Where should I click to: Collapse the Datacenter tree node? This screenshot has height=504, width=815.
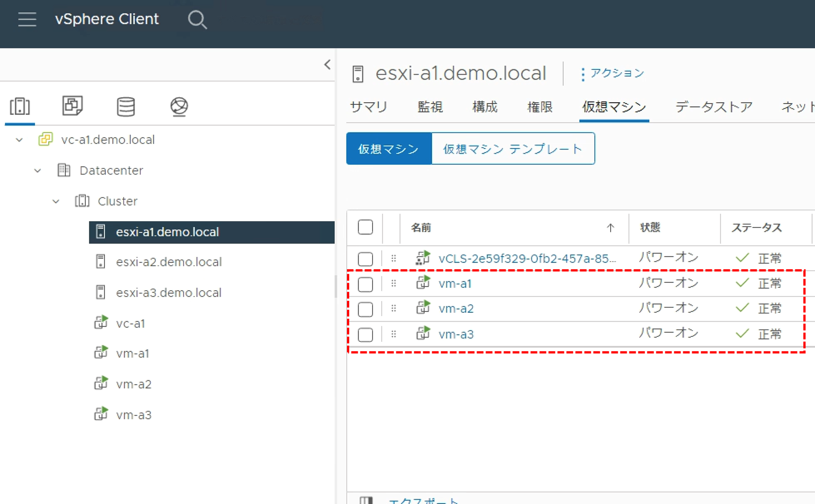[38, 171]
